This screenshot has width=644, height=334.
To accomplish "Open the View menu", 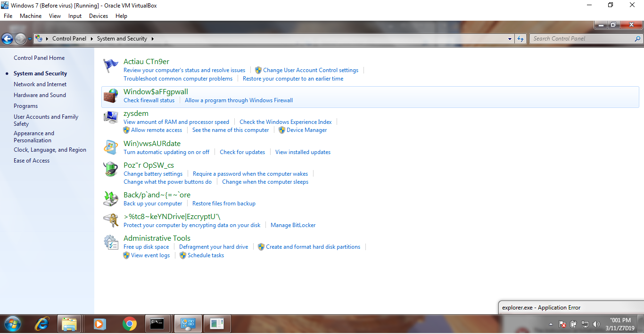I will click(x=55, y=16).
